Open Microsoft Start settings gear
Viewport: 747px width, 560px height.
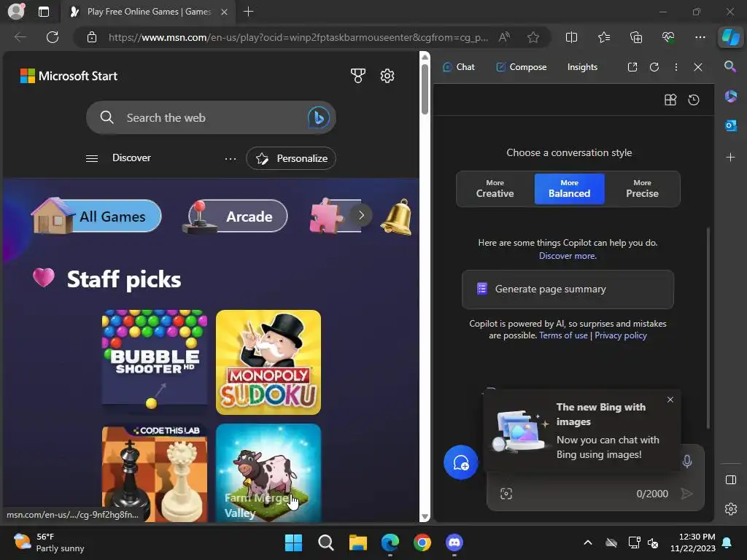click(x=387, y=76)
